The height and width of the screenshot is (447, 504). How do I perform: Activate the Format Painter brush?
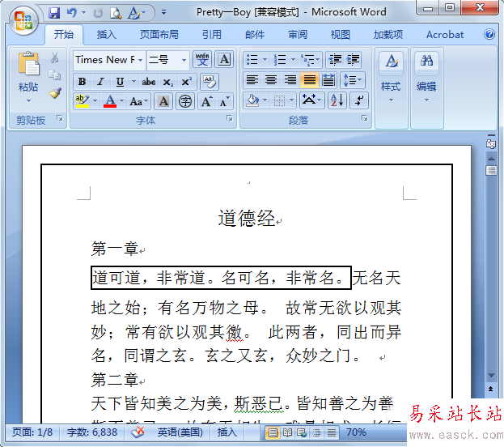tap(55, 93)
